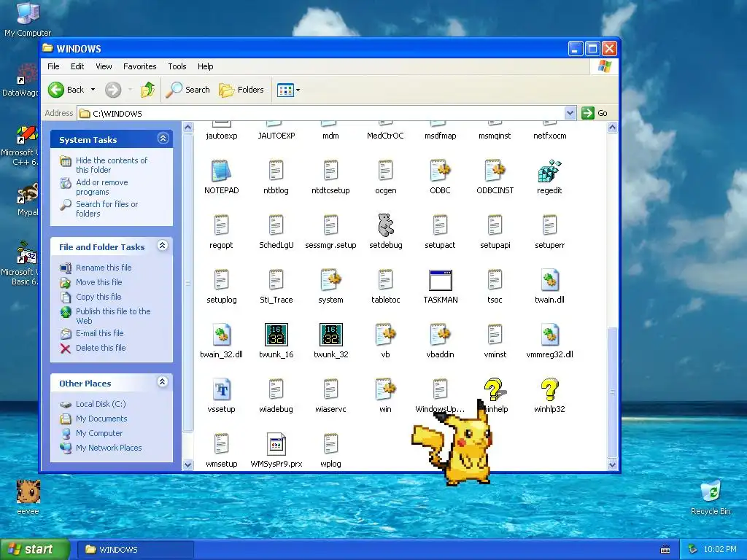
Task: Select the NOTEPAD file icon
Action: click(221, 171)
